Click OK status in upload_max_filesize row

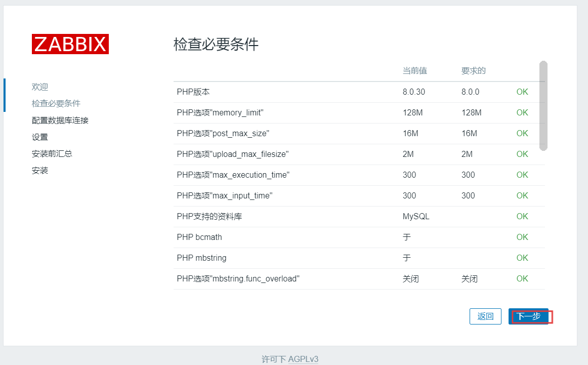point(522,154)
